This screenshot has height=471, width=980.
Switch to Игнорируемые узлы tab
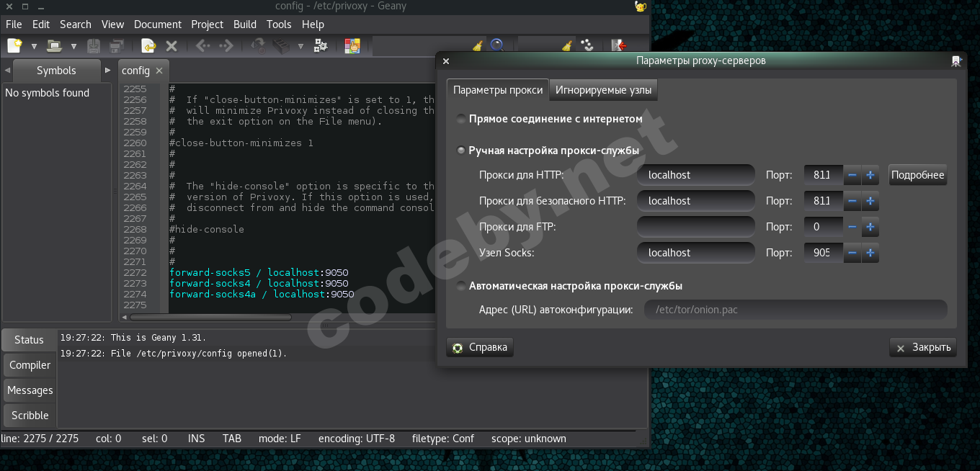click(603, 90)
